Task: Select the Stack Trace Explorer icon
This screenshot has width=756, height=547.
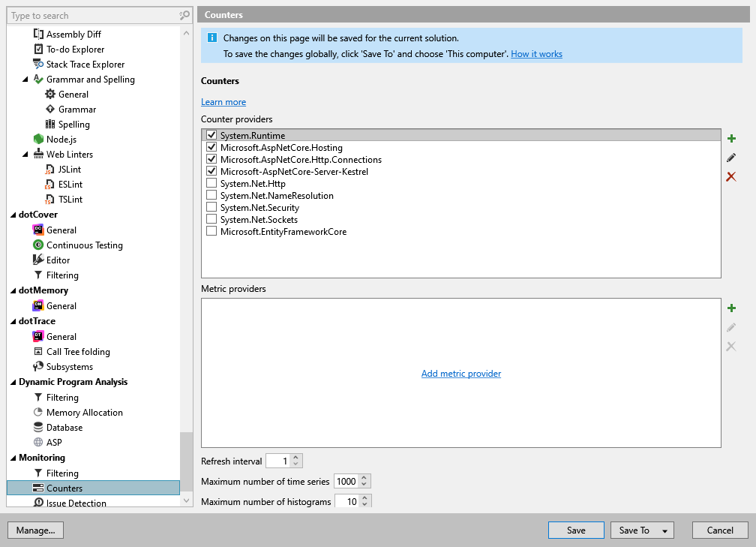Action: (x=37, y=64)
